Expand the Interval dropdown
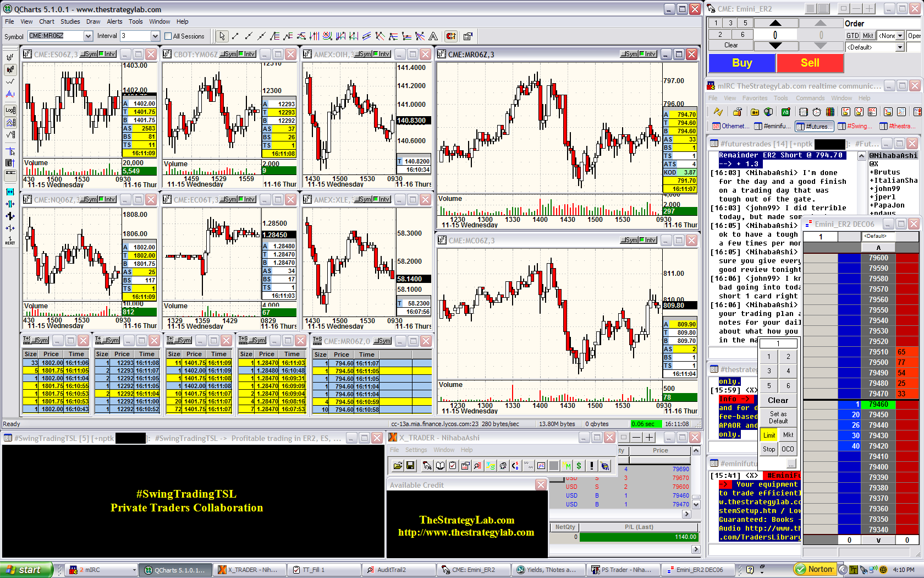The height and width of the screenshot is (578, 924). pyautogui.click(x=155, y=36)
